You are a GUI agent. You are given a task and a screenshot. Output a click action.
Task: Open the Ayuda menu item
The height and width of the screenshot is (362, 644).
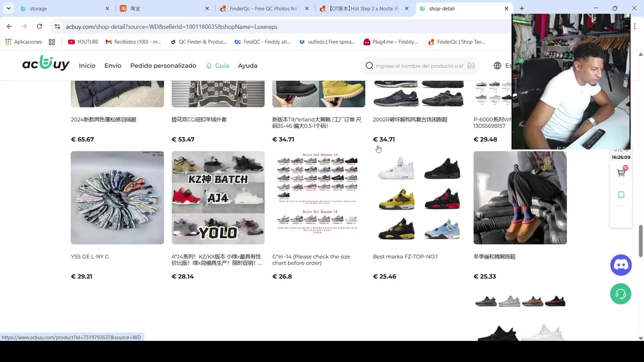coord(248,65)
